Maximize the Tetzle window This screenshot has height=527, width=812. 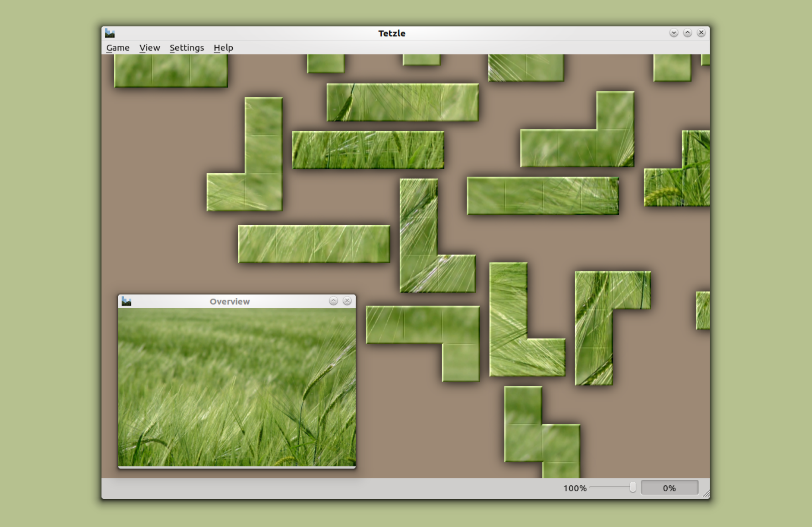(x=687, y=33)
